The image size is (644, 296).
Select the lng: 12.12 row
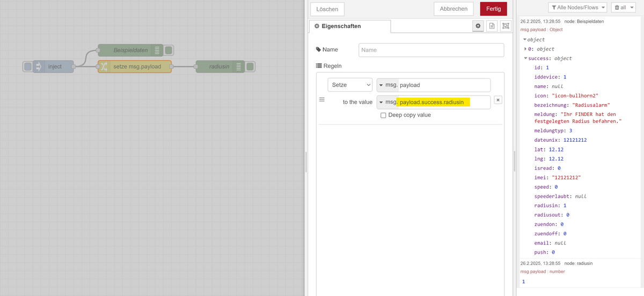tap(548, 159)
